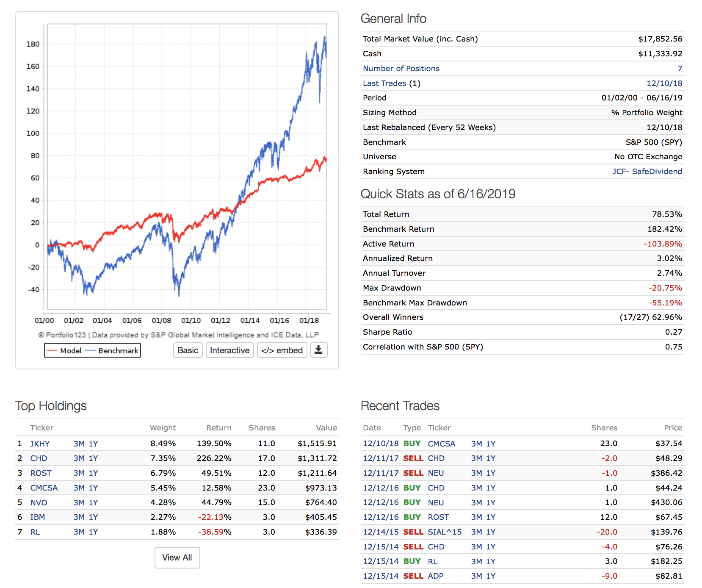Screen dimensions: 702x588
Task: Open CMCSA ticker in Recent Trades
Action: tap(441, 444)
